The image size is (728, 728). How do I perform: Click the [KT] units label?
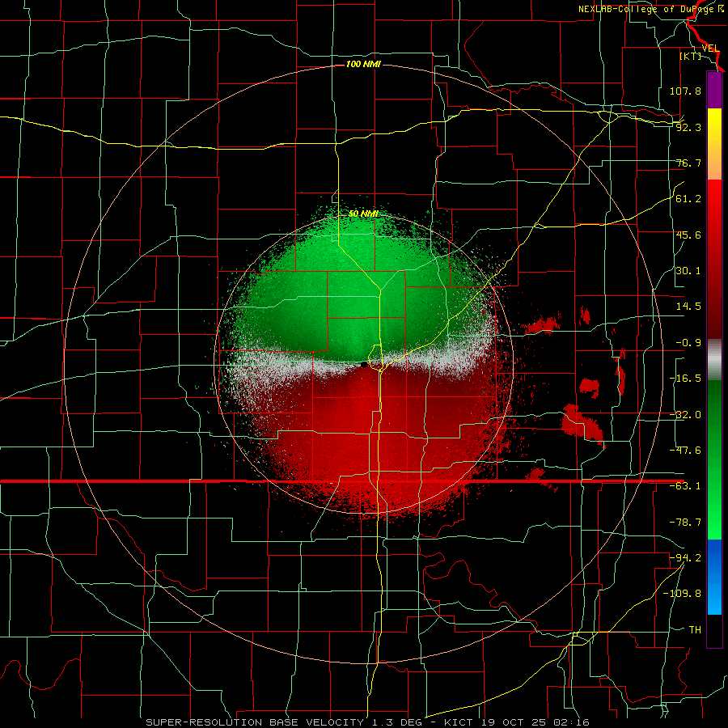[691, 56]
